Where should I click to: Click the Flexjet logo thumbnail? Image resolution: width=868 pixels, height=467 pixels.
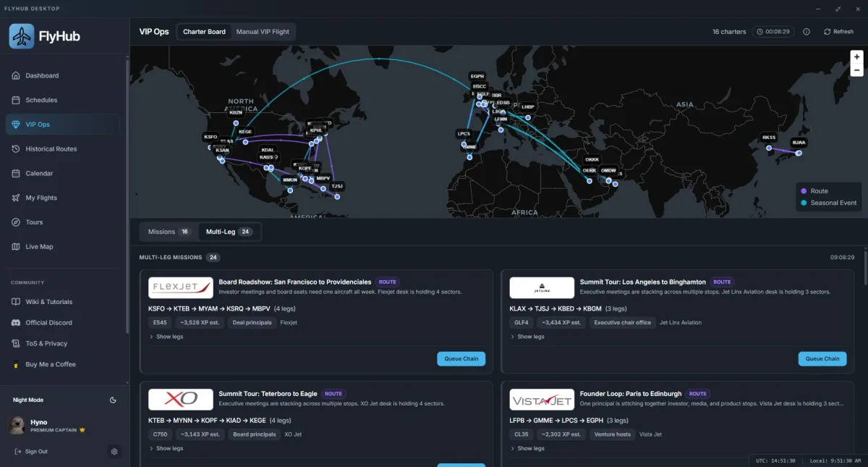tap(181, 287)
